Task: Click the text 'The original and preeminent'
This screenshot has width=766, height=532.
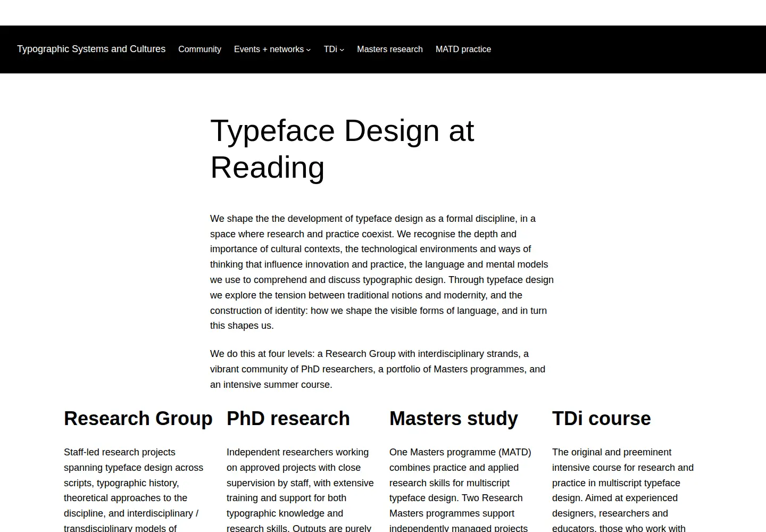Action: click(x=612, y=452)
